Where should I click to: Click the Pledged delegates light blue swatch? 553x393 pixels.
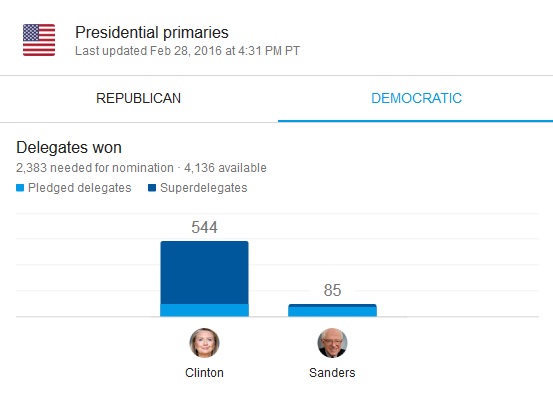coord(20,188)
